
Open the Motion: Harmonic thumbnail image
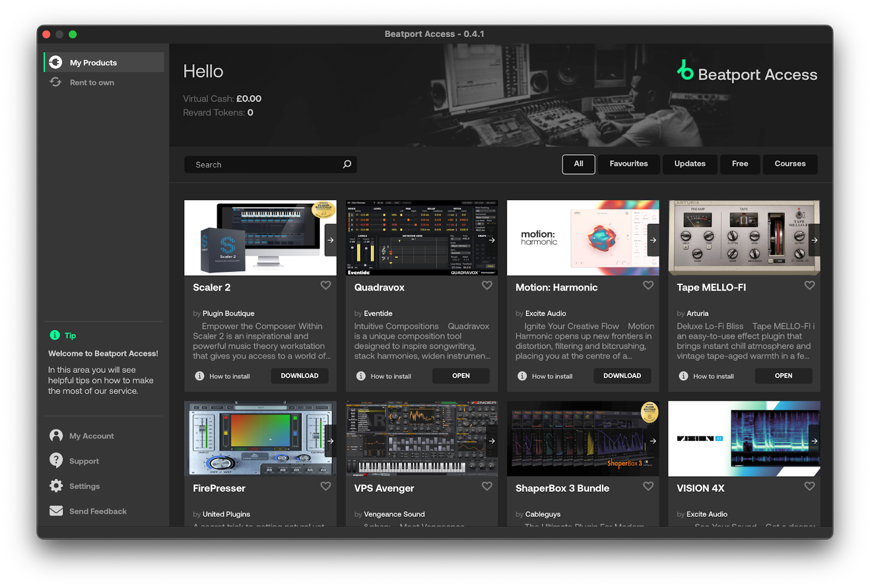(583, 237)
